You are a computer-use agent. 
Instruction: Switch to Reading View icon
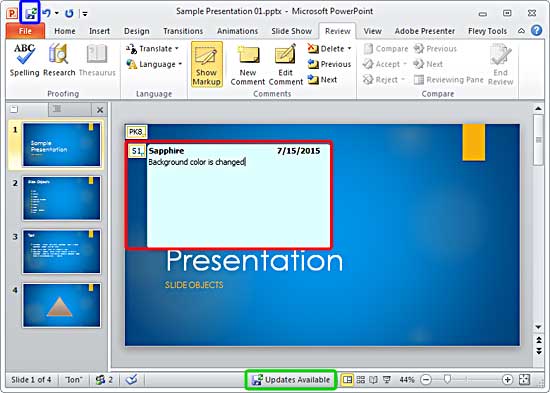coord(374,380)
